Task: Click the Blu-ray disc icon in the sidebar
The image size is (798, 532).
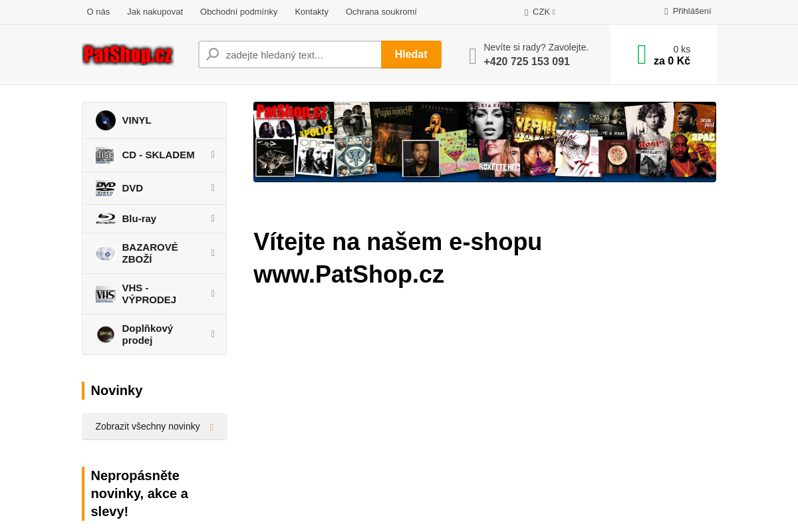Action: (x=105, y=218)
